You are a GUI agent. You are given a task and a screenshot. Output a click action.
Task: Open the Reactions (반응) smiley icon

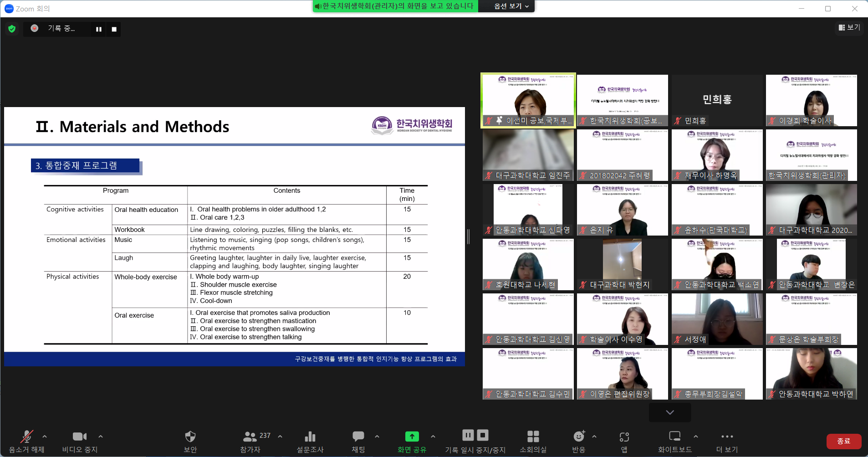coord(578,437)
